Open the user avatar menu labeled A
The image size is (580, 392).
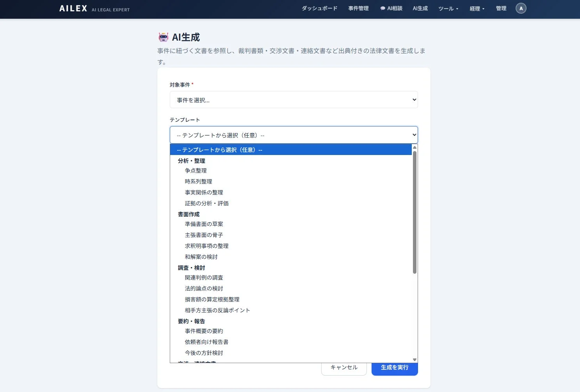[x=521, y=8]
